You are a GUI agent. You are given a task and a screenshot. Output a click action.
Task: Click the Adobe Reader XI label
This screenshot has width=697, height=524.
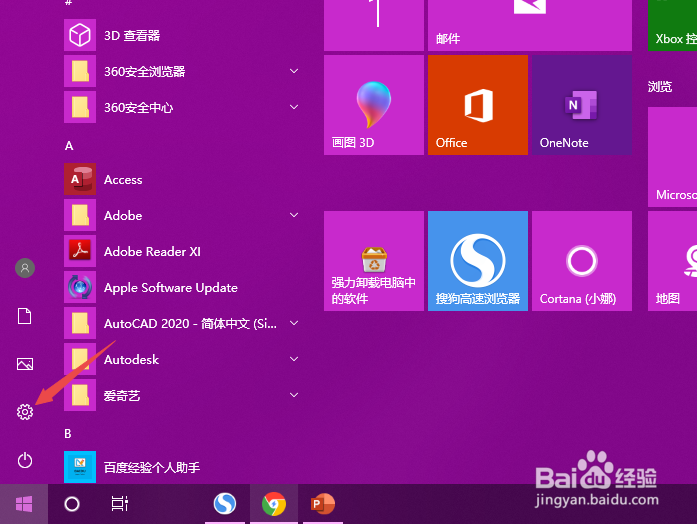(152, 252)
